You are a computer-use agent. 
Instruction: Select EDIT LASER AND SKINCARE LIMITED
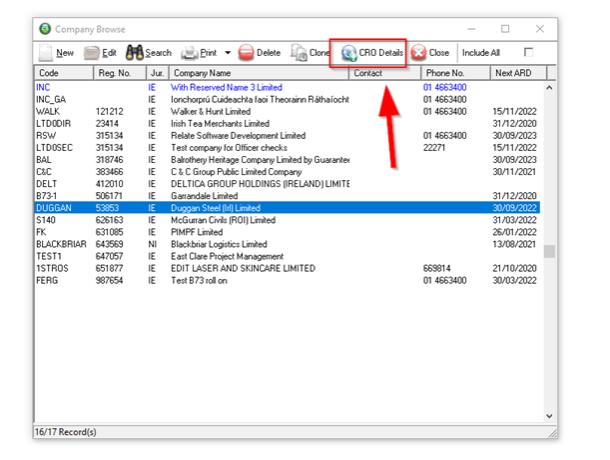point(287,268)
